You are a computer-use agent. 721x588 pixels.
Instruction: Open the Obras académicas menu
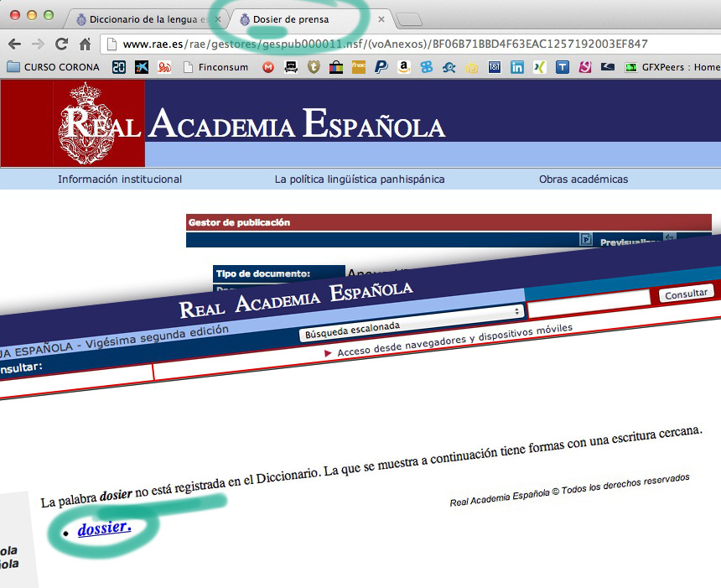[584, 179]
